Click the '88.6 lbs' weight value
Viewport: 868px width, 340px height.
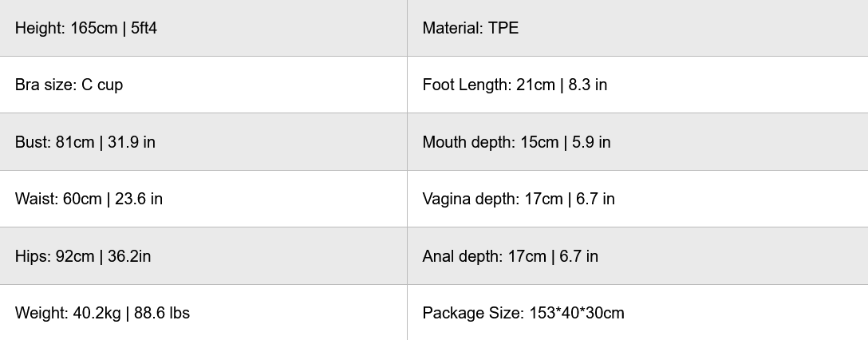click(x=162, y=313)
